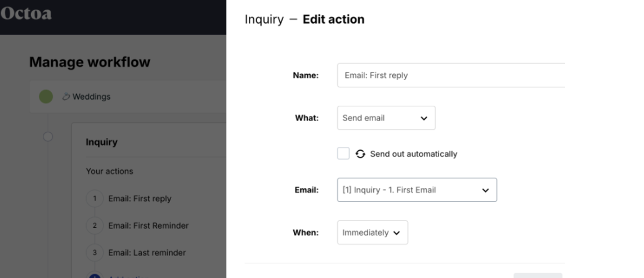Click the green Weddings status circle
The width and height of the screenshot is (644, 278).
46,96
